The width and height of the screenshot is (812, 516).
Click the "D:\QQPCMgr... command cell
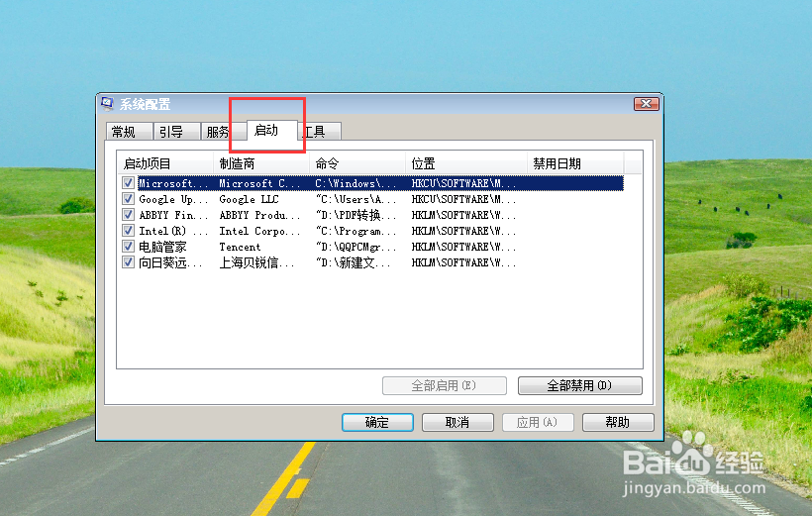pyautogui.click(x=355, y=248)
